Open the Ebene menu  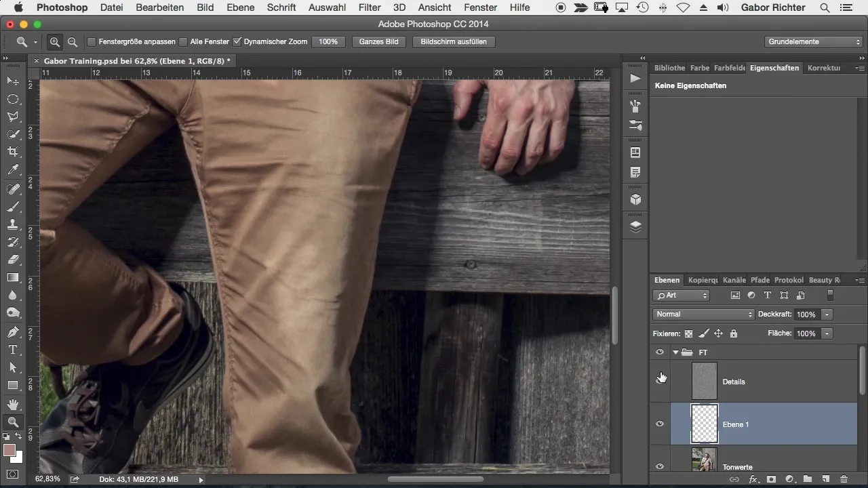click(x=241, y=7)
